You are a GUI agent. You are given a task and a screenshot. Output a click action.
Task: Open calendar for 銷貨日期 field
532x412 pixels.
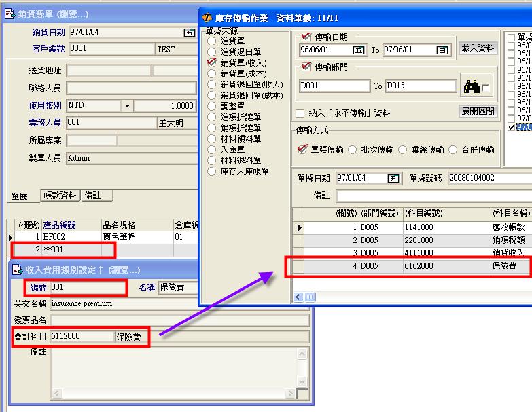point(190,33)
